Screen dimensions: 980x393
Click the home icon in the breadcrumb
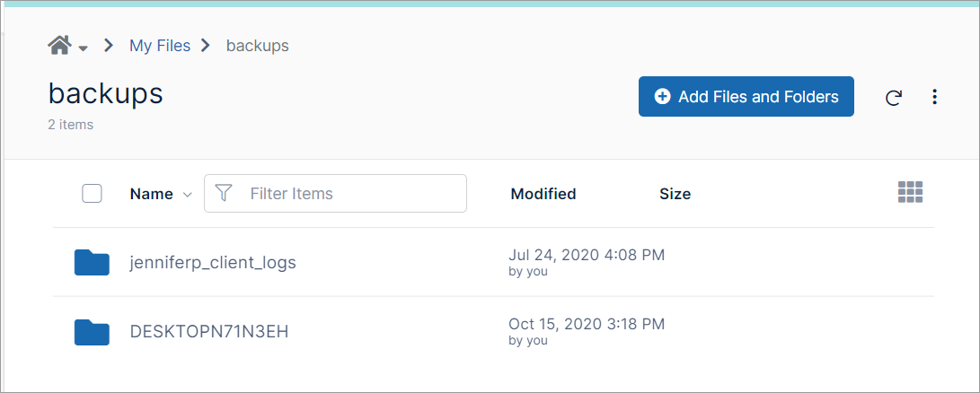[59, 45]
